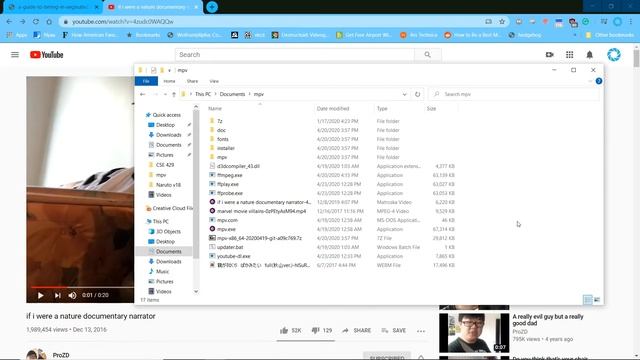Image resolution: width=640 pixels, height=360 pixels.
Task: Click SHARE under the video
Action: coord(356,330)
